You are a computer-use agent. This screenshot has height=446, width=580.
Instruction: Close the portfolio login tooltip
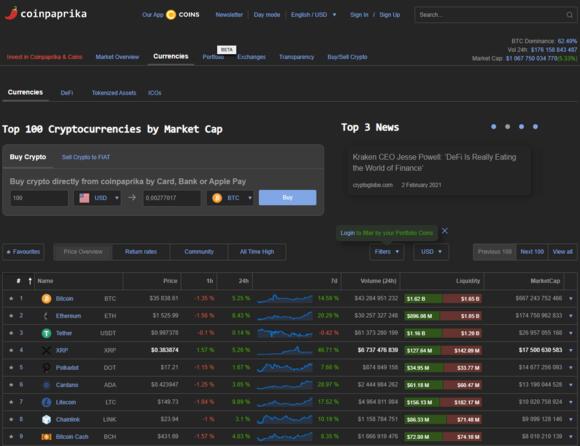[445, 231]
